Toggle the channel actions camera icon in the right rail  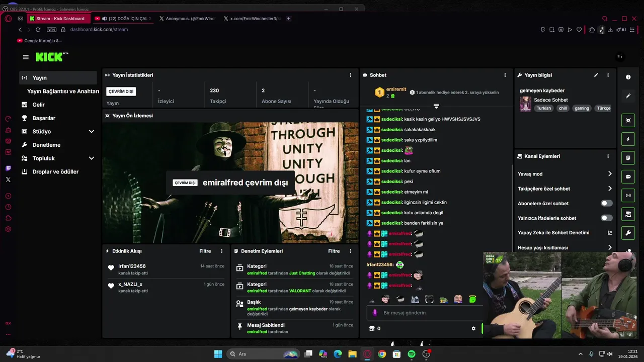tap(628, 215)
